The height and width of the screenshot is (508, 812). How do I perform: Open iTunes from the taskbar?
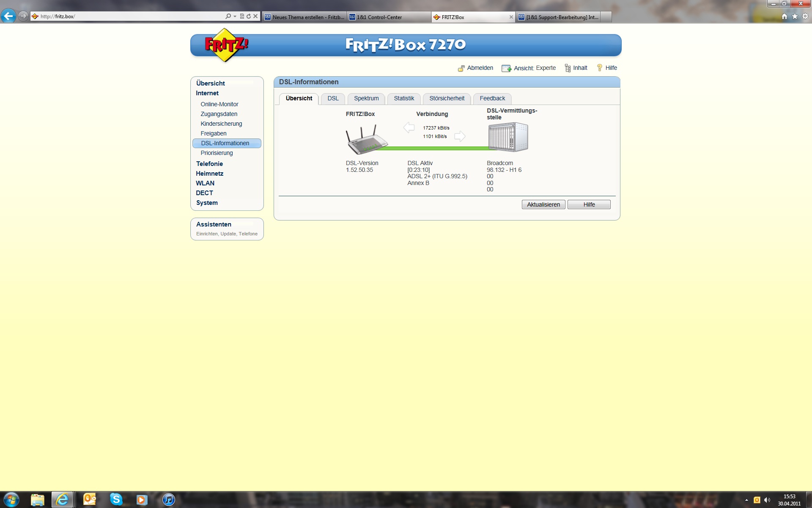point(168,500)
